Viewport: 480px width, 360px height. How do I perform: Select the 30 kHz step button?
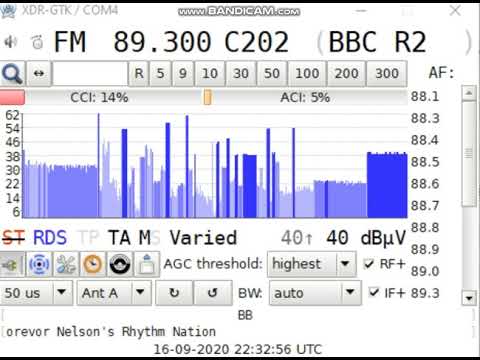(241, 73)
